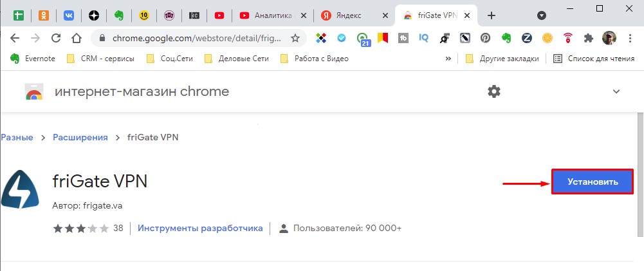Click 'Пользователей: 90 000+' text
The image size is (644, 271).
pos(347,229)
